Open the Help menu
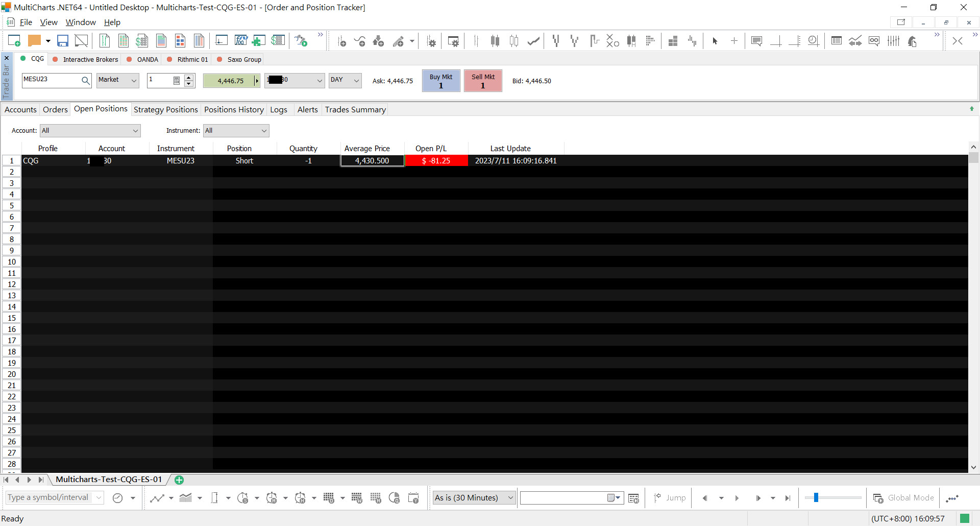 click(x=112, y=22)
